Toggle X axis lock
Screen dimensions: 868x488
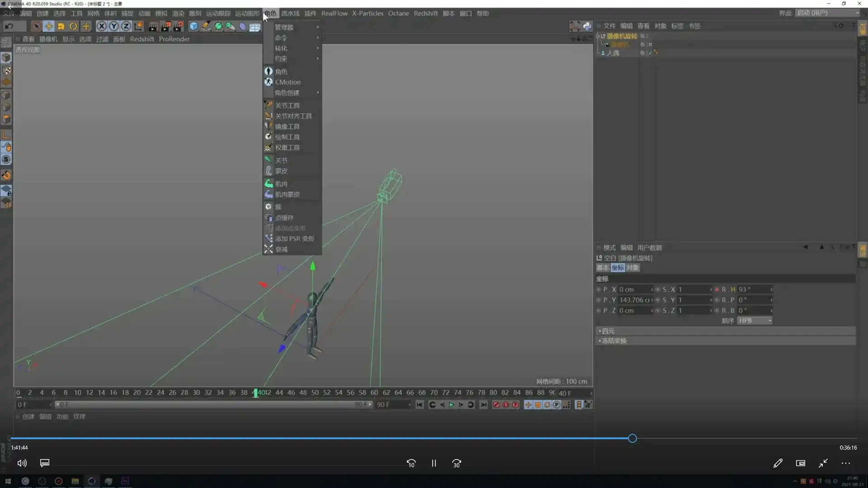[x=102, y=26]
